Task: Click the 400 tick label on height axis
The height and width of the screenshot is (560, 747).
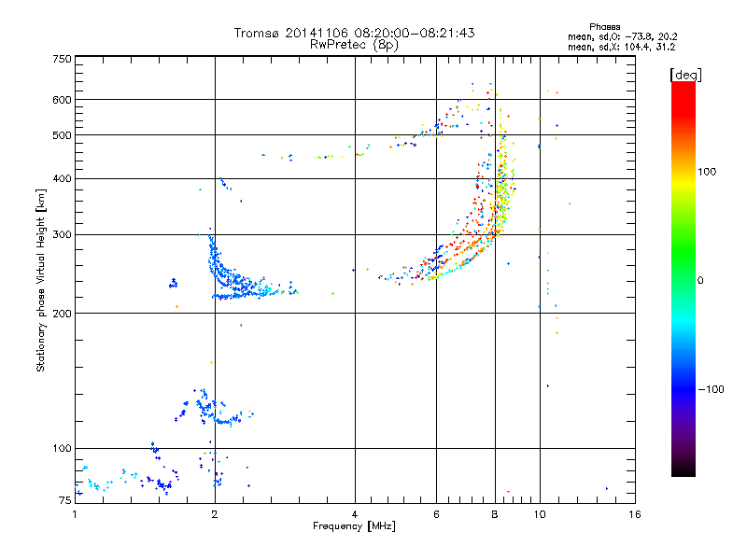Action: [62, 178]
